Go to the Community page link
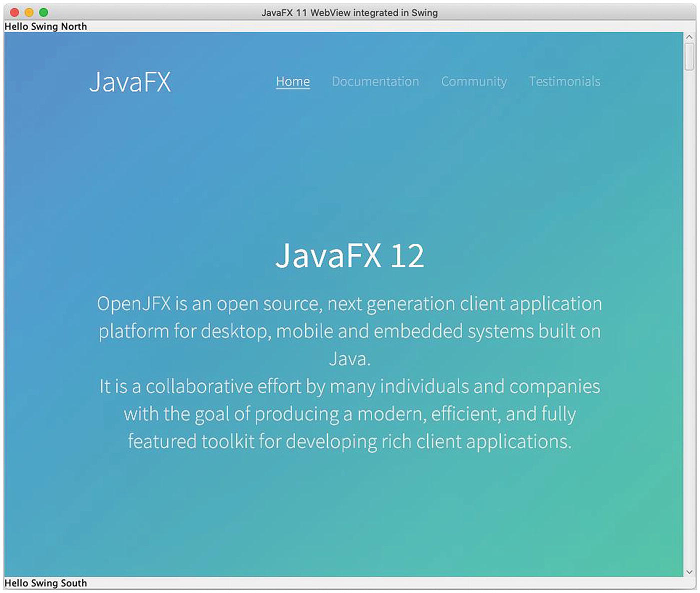Viewport: 700px width, 593px height. [474, 81]
